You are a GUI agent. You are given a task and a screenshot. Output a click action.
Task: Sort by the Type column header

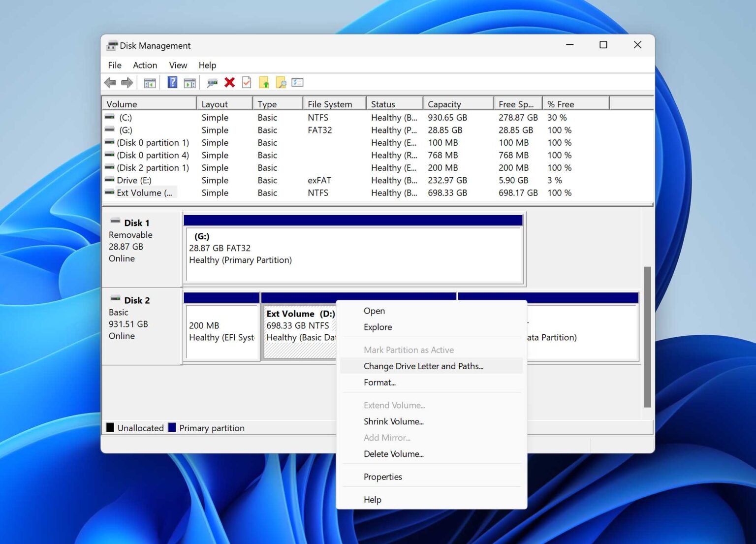point(278,104)
